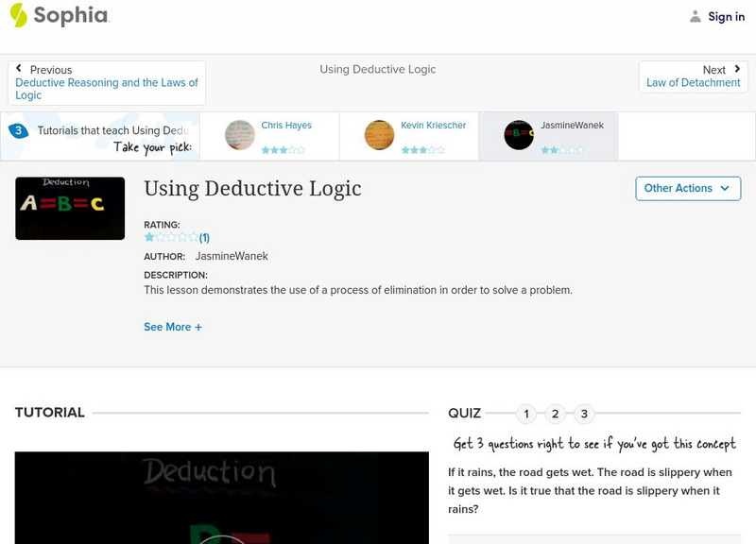Image resolution: width=756 pixels, height=544 pixels.
Task: Select quiz progress circle 2
Action: coord(556,413)
